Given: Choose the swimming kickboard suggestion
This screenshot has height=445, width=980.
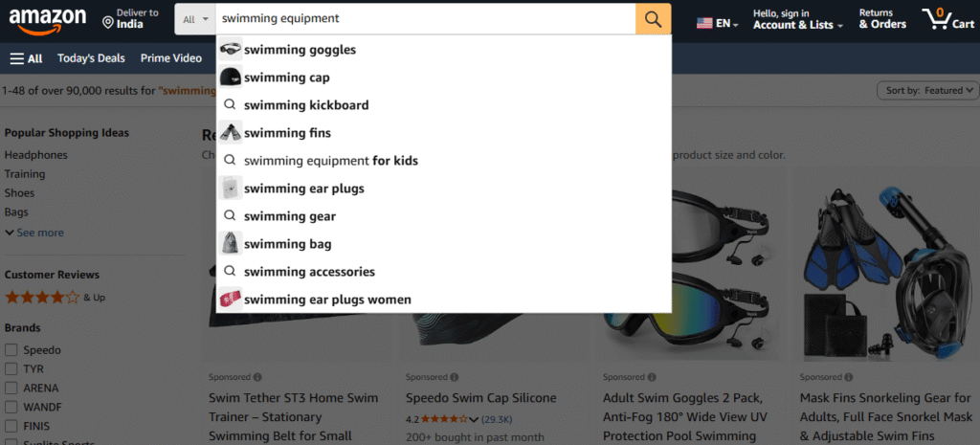Looking at the screenshot, I should [x=306, y=105].
